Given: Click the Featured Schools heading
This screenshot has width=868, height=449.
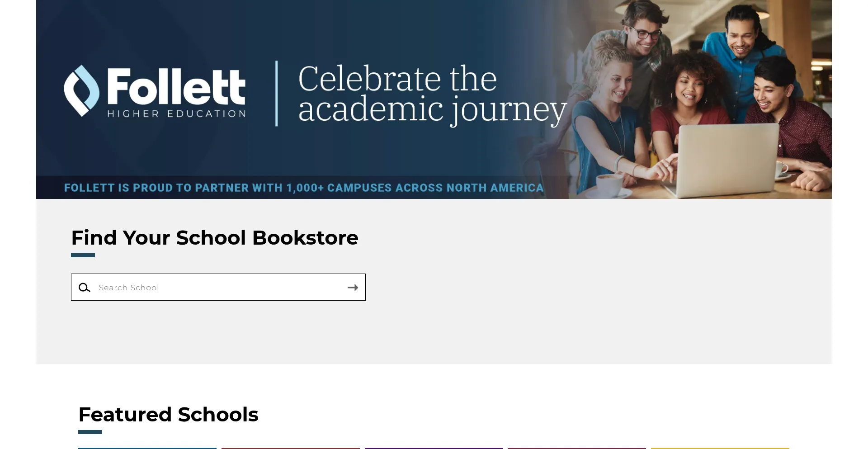Looking at the screenshot, I should click(168, 414).
